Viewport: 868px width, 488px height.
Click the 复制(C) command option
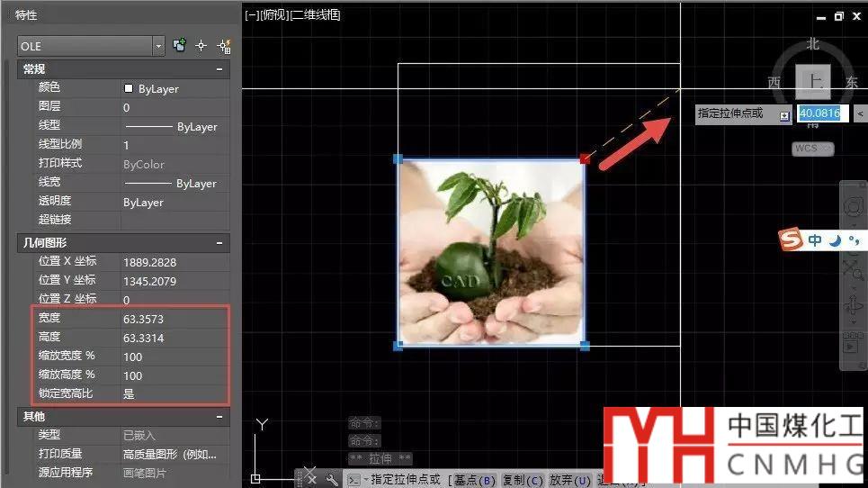(x=523, y=480)
